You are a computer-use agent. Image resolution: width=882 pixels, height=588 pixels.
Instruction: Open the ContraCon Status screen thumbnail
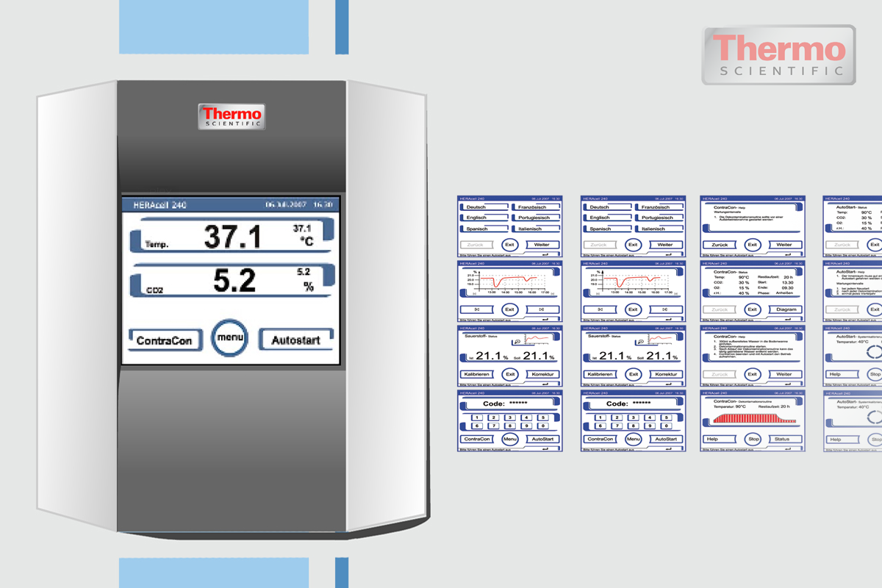point(752,291)
